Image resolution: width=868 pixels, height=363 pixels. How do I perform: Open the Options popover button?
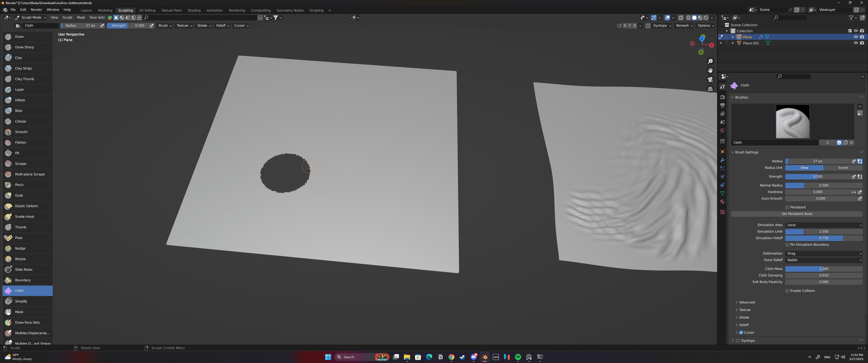(x=706, y=26)
